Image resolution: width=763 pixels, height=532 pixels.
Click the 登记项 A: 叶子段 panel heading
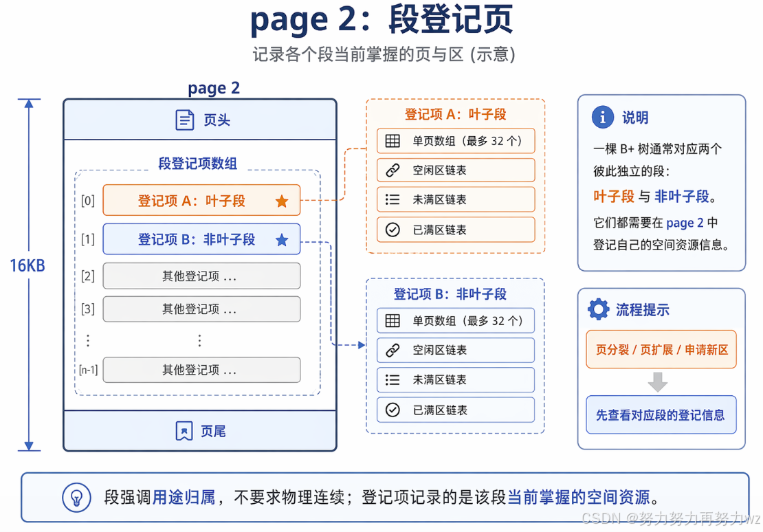pyautogui.click(x=456, y=114)
